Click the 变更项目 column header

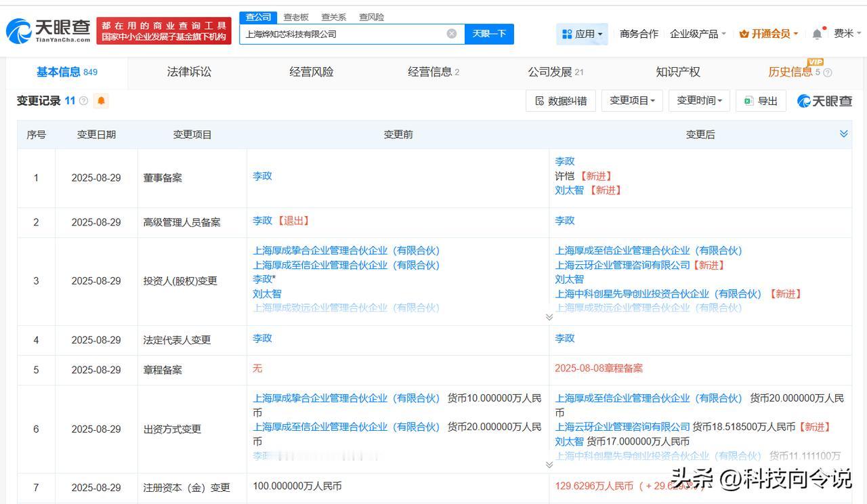[192, 135]
